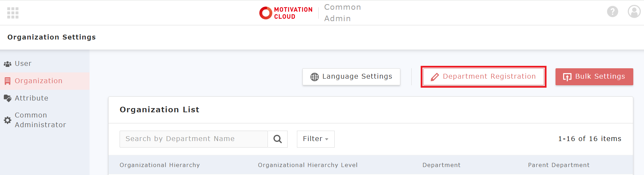
Task: Sort by the Organizational Hierarchy Level header
Action: coord(308,165)
